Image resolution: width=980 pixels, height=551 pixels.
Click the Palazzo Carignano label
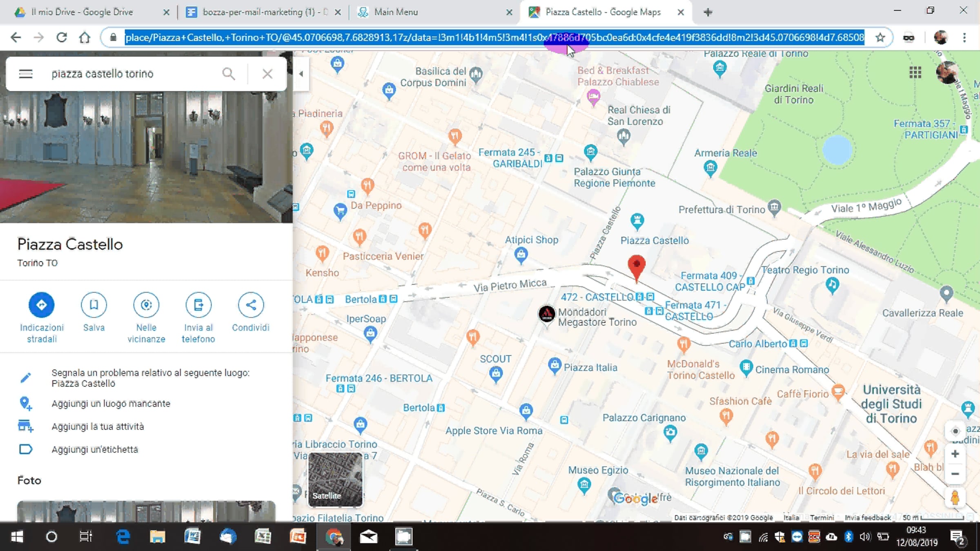tap(644, 418)
